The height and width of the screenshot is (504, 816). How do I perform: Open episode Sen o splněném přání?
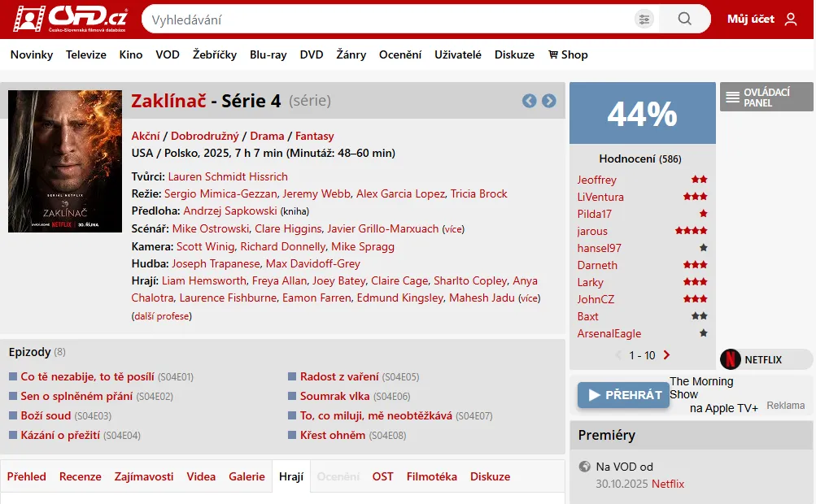tap(76, 397)
